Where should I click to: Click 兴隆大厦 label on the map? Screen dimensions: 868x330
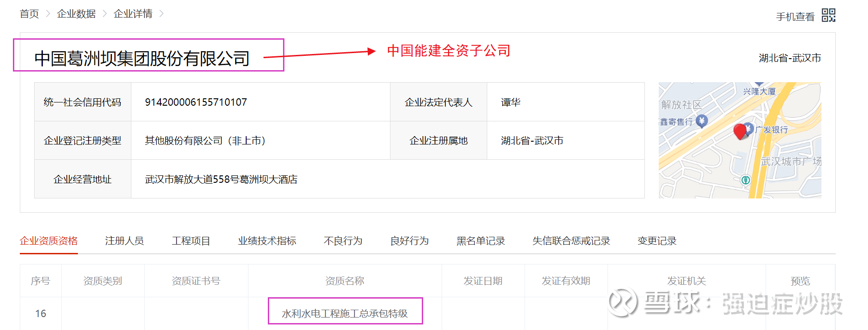[x=759, y=91]
